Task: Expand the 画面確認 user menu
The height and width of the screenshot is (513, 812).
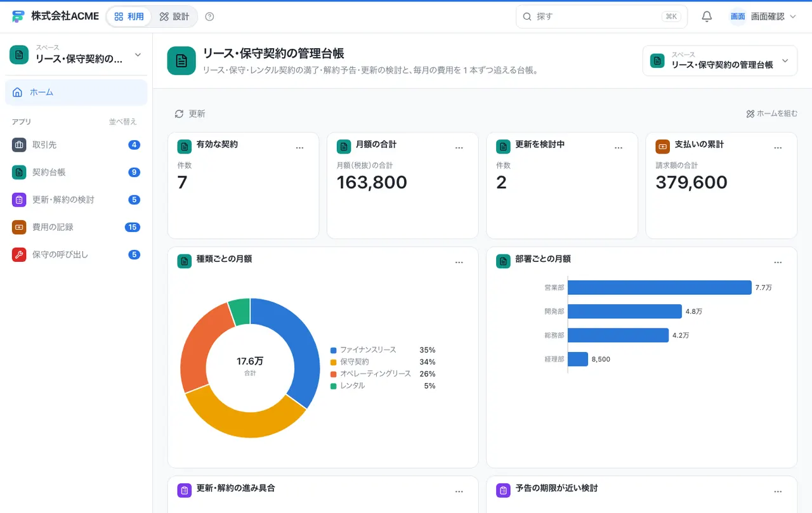Action: pyautogui.click(x=763, y=16)
